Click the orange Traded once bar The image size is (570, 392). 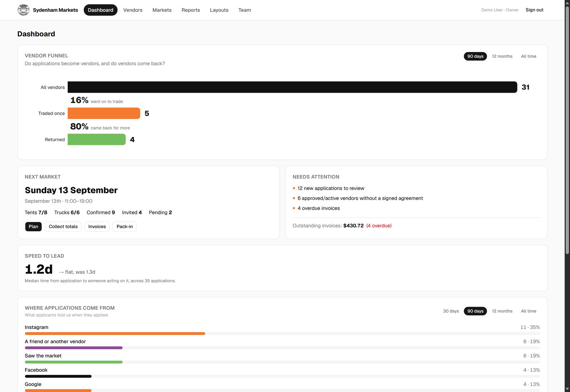tap(104, 113)
